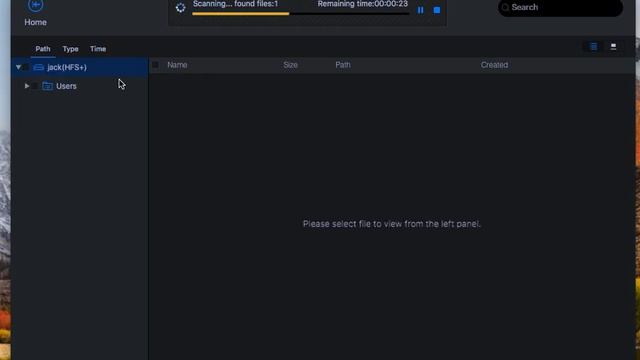Pause the scanning process

pos(420,10)
